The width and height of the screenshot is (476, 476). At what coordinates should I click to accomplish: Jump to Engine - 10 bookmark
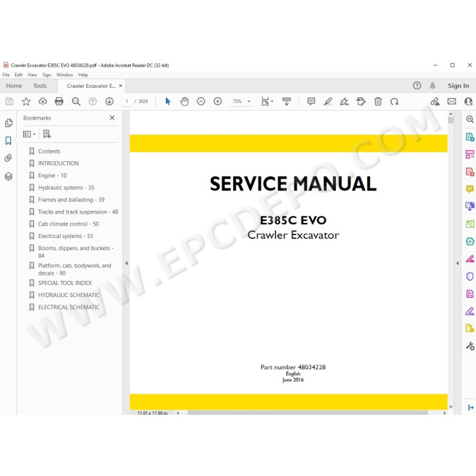click(52, 175)
